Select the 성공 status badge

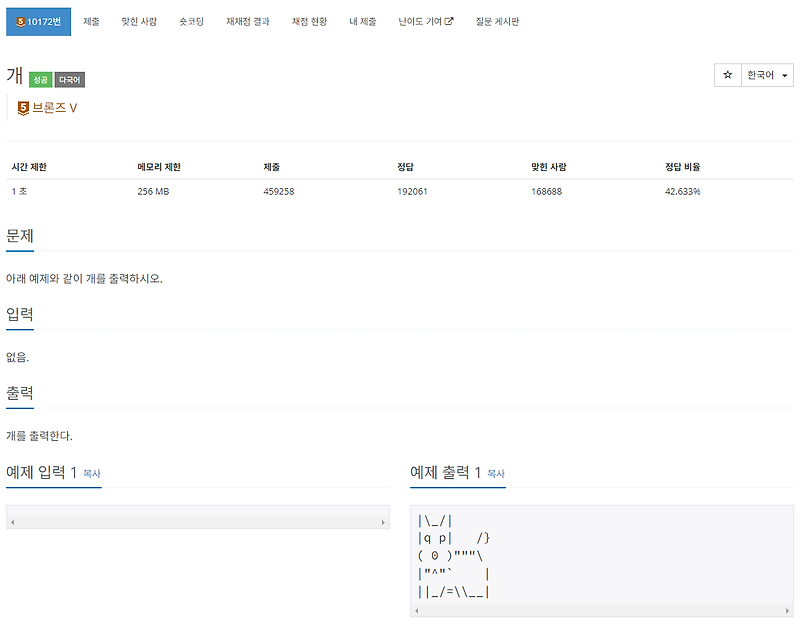[x=40, y=78]
